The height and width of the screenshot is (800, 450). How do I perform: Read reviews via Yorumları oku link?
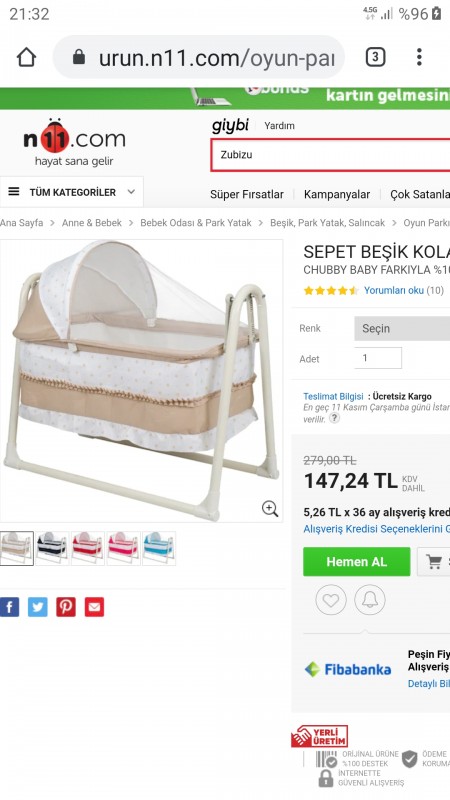(393, 290)
